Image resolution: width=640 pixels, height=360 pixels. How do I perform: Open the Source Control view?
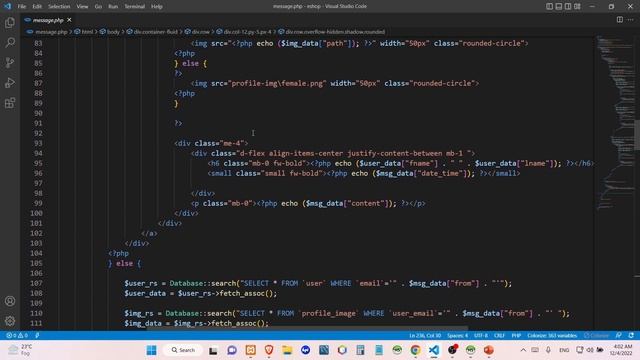(x=10, y=62)
